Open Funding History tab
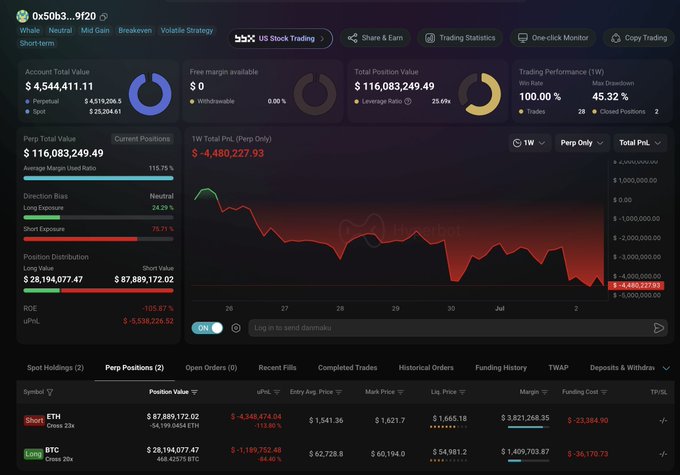The width and height of the screenshot is (680, 475). pyautogui.click(x=501, y=367)
